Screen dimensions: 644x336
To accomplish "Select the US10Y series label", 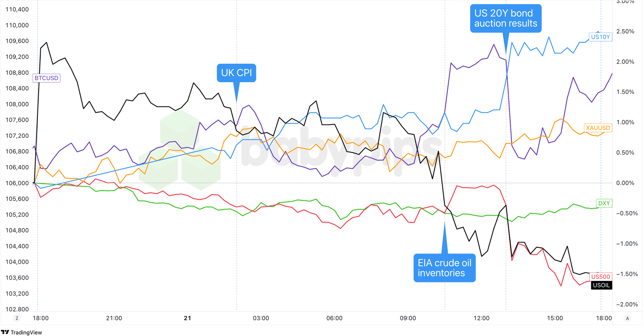I will 600,37.
